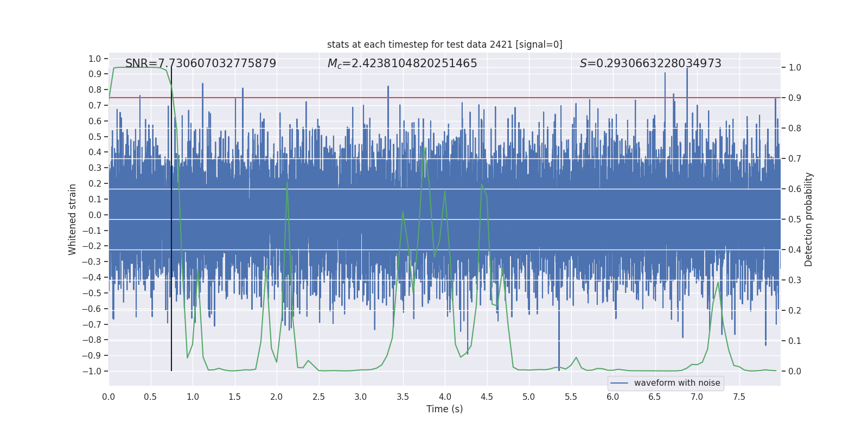This screenshot has height=434, width=868.
Task: Select the "Time (s)" x-axis label
Action: (445, 409)
